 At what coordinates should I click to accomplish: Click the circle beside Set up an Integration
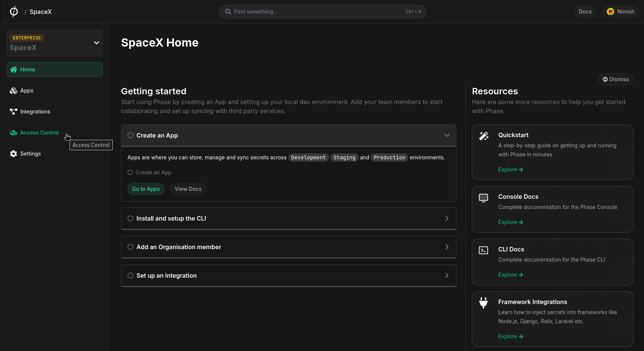click(x=130, y=275)
